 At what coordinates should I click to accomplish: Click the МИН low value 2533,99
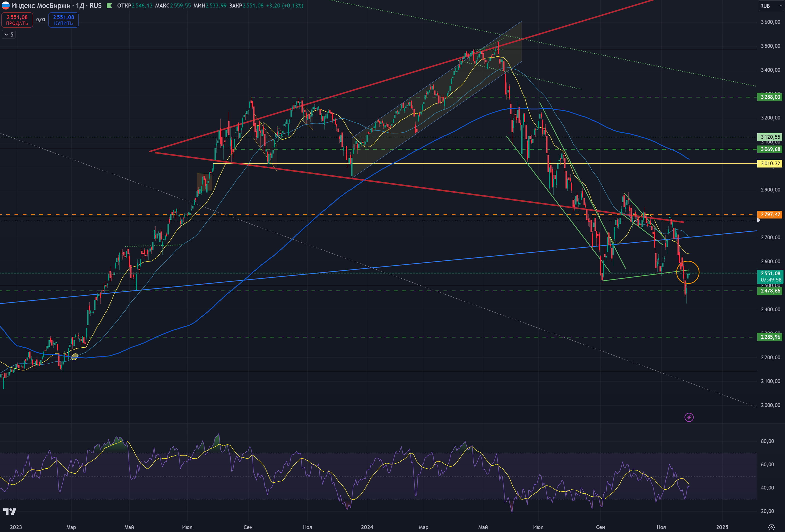click(216, 6)
